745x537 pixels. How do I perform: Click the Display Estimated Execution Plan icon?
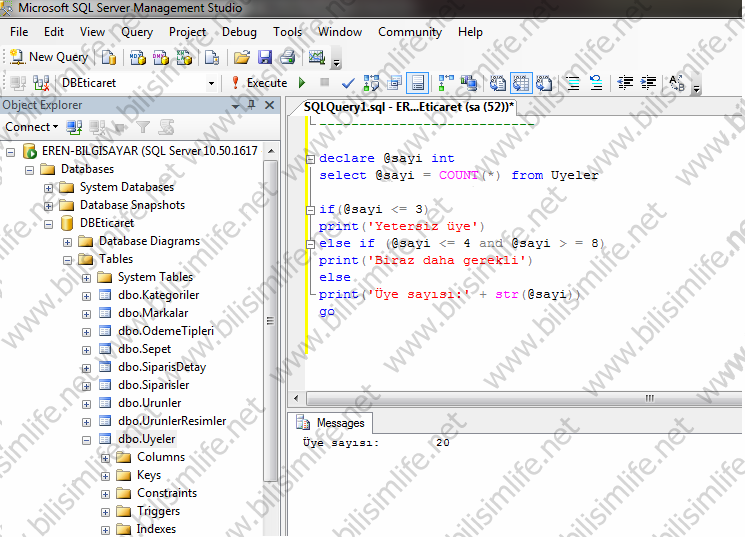pos(371,83)
